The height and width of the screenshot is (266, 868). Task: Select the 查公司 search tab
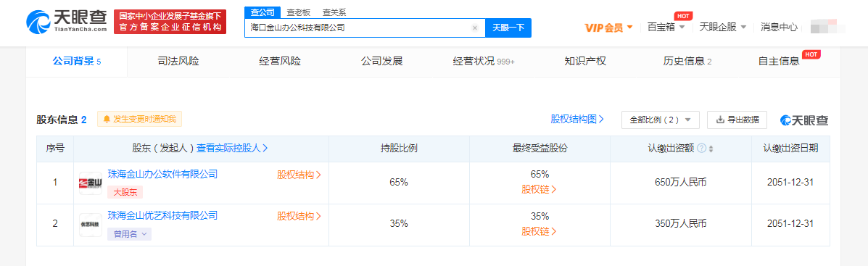click(262, 13)
